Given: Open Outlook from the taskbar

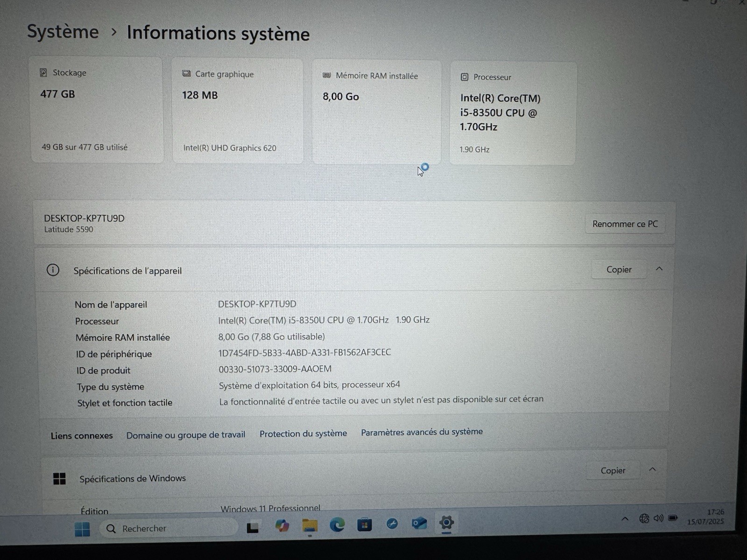Looking at the screenshot, I should tap(419, 524).
